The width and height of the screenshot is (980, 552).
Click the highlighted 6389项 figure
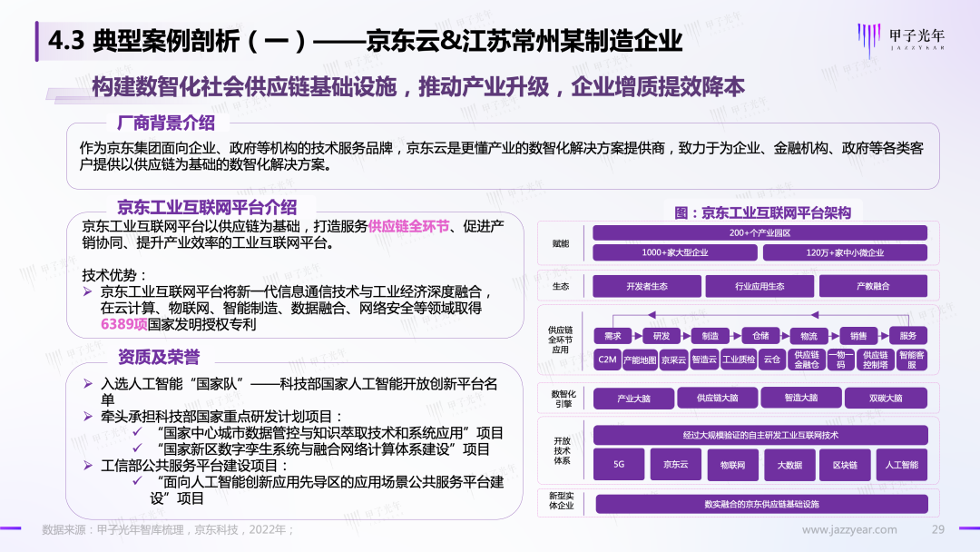123,324
